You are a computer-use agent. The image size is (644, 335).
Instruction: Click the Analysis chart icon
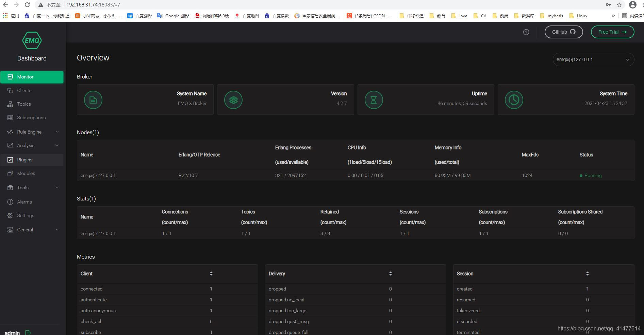(10, 145)
